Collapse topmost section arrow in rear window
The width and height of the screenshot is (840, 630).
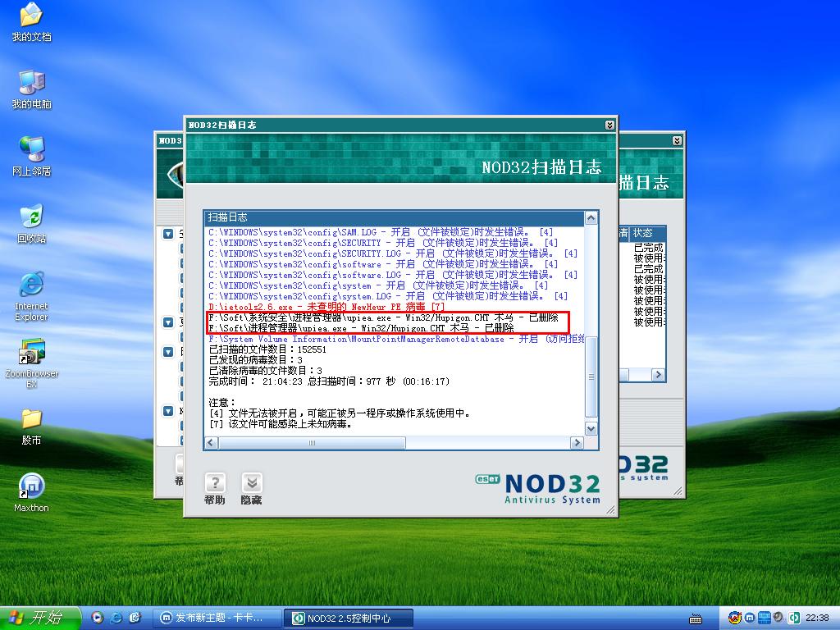coord(168,234)
